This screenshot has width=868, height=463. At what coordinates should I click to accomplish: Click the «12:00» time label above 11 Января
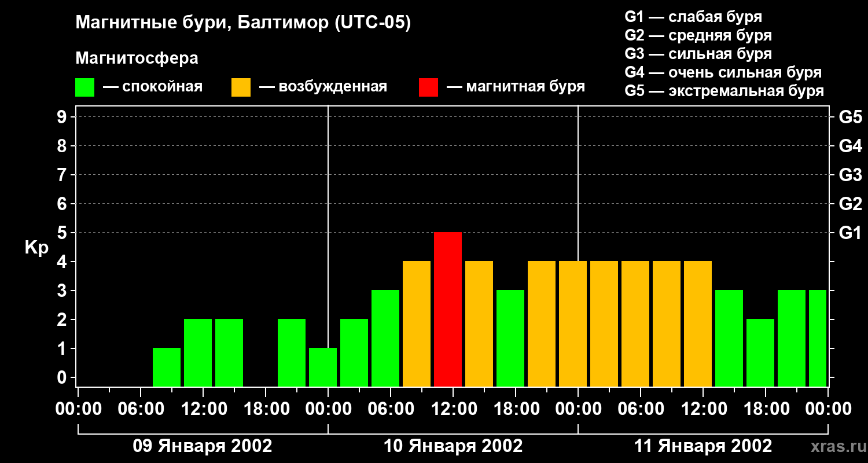tap(703, 409)
